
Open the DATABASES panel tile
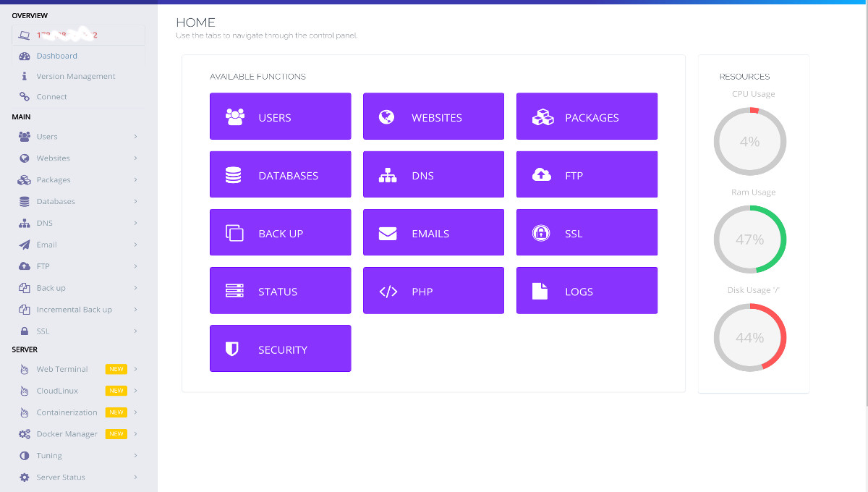coord(280,174)
